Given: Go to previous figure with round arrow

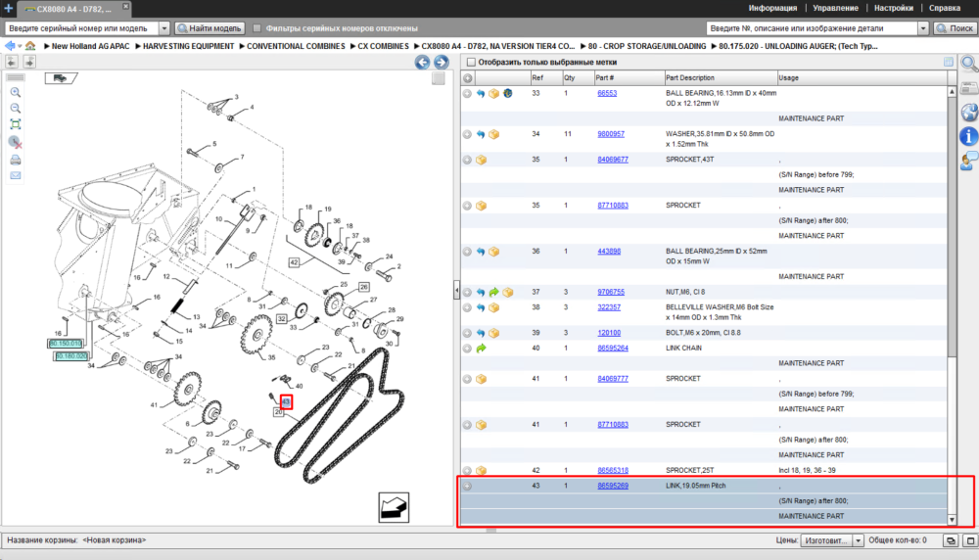Looking at the screenshot, I should pos(422,62).
